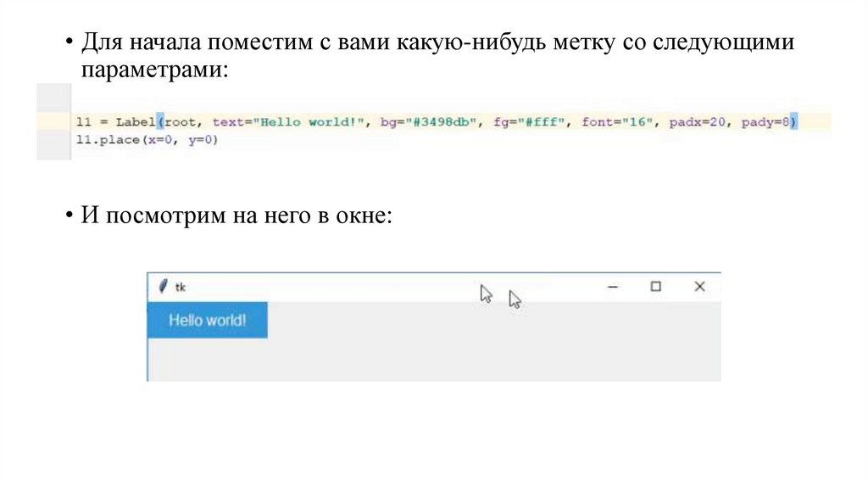Click the editor gutter beside the first code line
Image resolution: width=868 pixels, height=487 pixels.
pos(53,123)
